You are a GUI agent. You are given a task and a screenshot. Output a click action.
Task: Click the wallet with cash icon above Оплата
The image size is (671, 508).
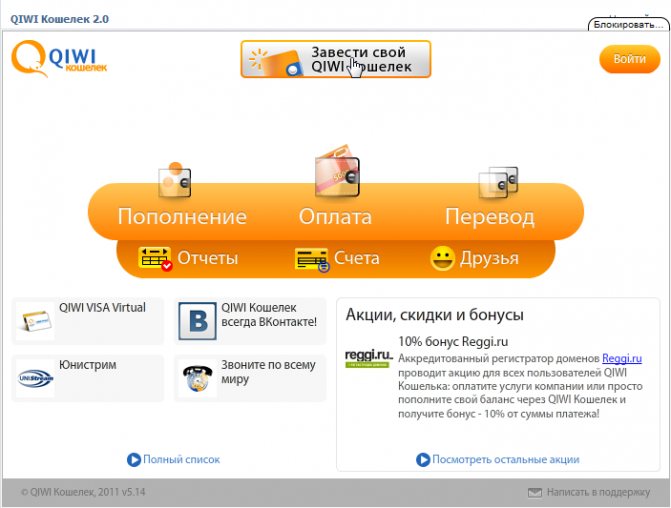point(337,171)
